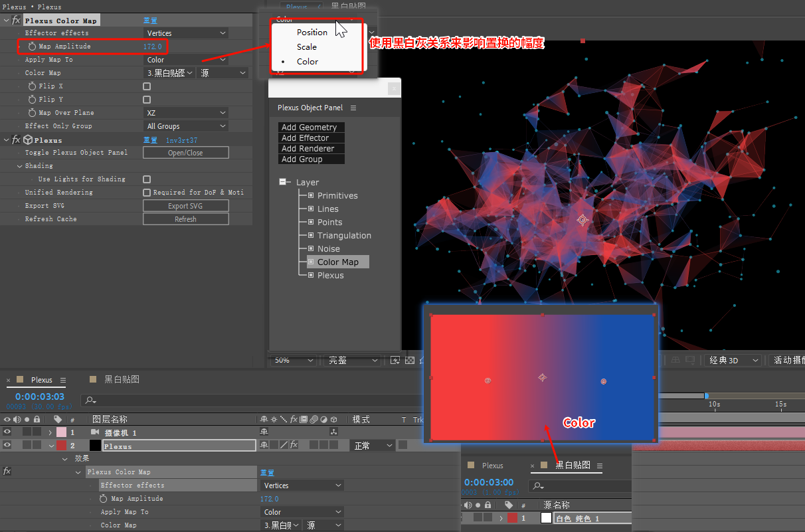This screenshot has width=805, height=532.
Task: Open the 黑白贴图 timeline panel menu icon
Action: coord(599,466)
